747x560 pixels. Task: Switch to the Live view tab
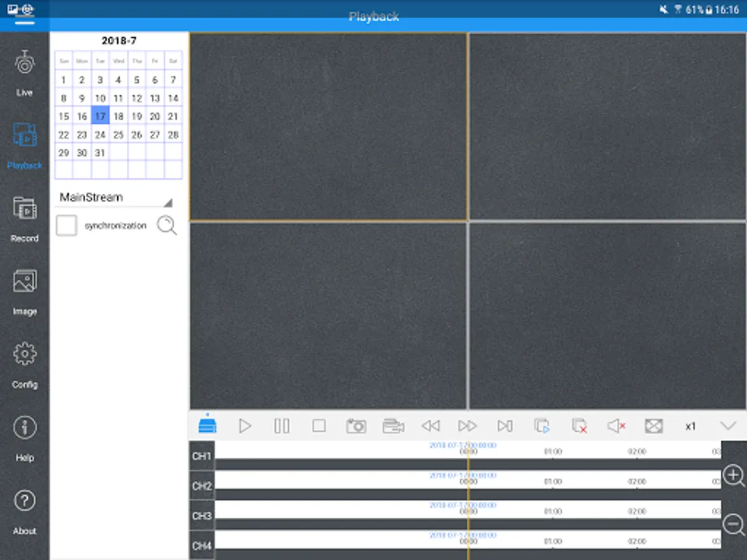point(25,73)
